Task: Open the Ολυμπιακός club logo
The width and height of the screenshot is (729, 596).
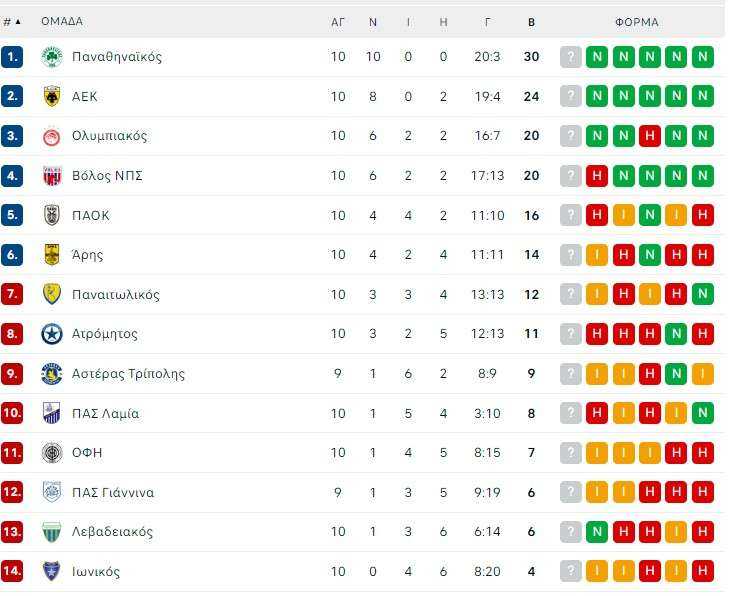Action: 52,136
